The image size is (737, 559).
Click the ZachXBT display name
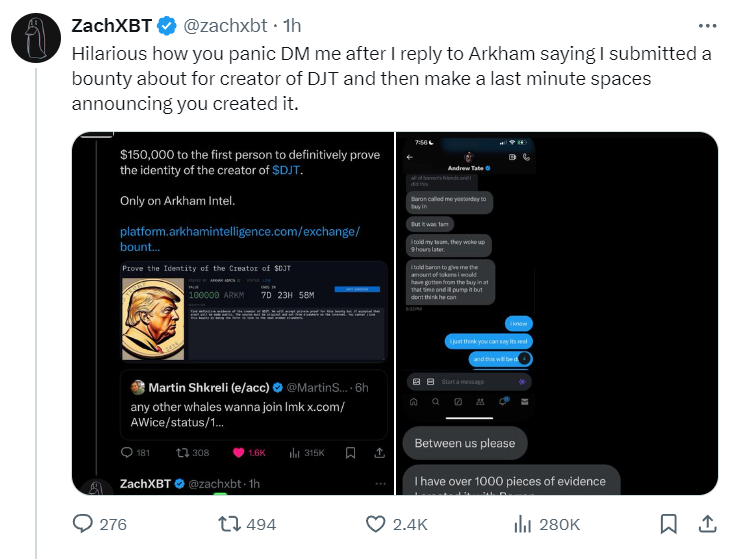pos(111,25)
